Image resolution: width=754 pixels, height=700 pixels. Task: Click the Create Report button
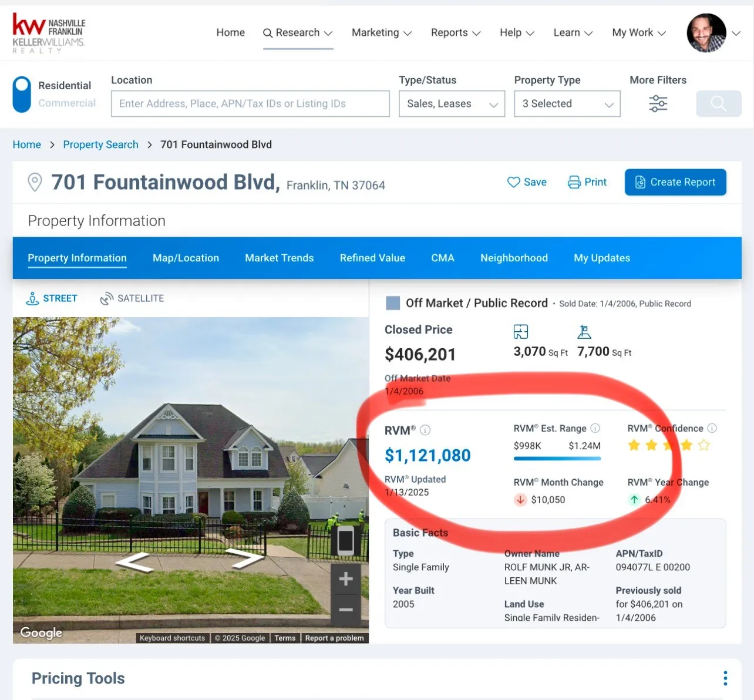[675, 182]
